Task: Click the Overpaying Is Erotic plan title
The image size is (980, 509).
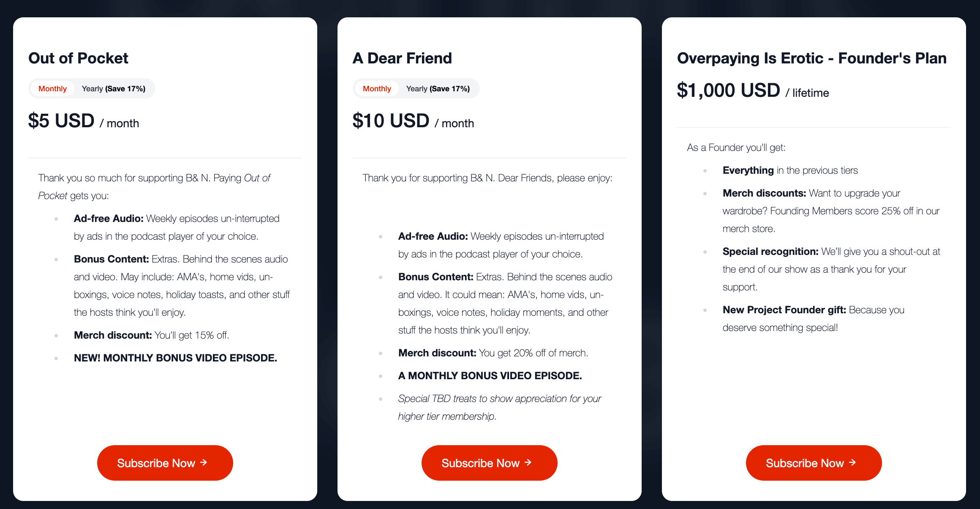Action: click(x=811, y=58)
